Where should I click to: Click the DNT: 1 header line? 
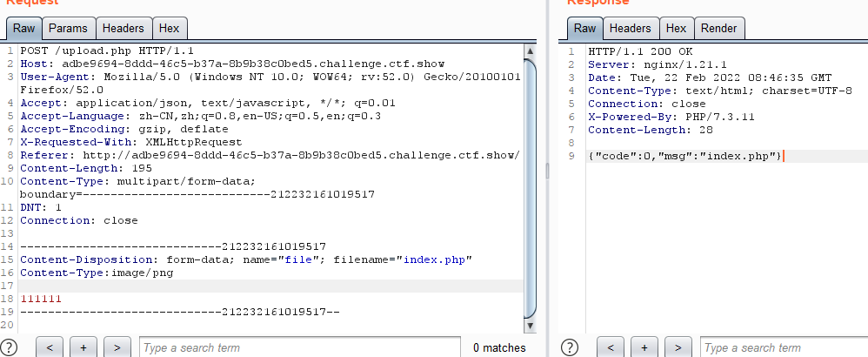pyautogui.click(x=41, y=207)
